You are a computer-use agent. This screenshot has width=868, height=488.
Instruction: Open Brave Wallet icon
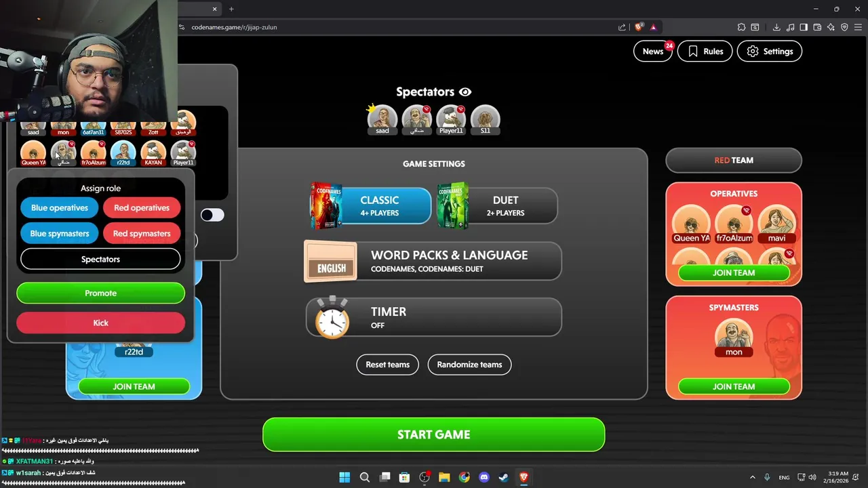pyautogui.click(x=817, y=27)
